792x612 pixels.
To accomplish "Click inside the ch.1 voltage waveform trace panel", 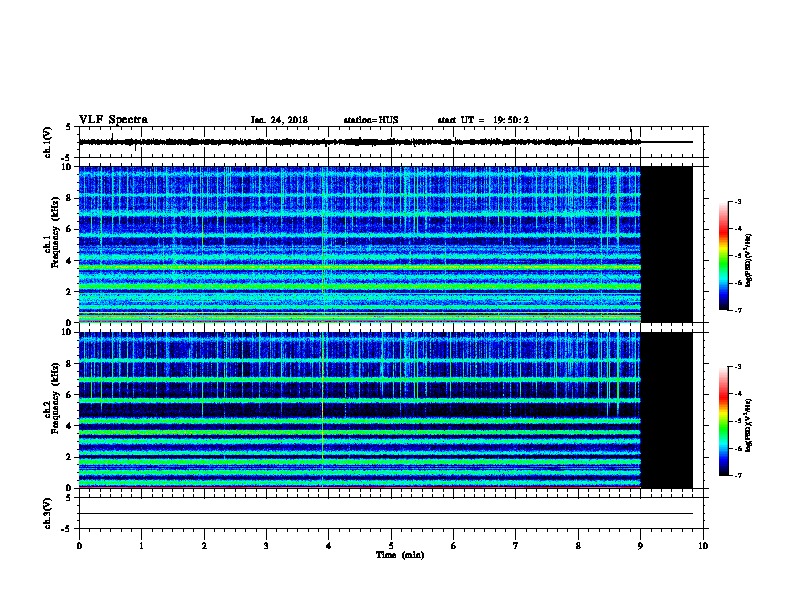I will tap(391, 142).
